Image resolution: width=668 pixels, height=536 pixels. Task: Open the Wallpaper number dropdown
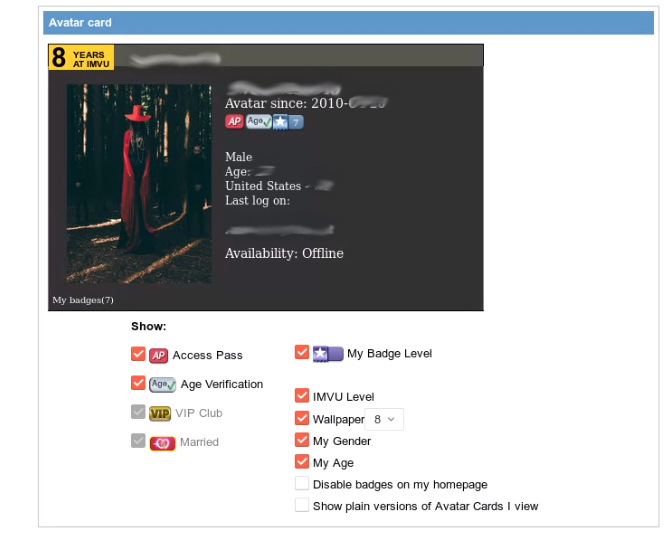pyautogui.click(x=384, y=420)
